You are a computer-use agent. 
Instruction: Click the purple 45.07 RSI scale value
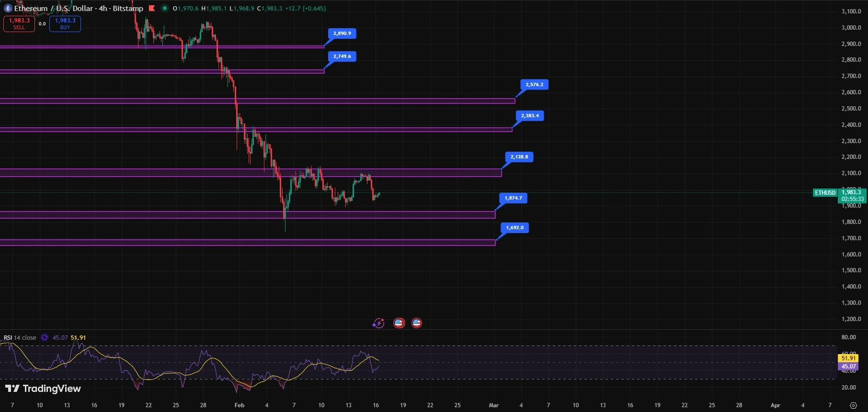[848, 367]
